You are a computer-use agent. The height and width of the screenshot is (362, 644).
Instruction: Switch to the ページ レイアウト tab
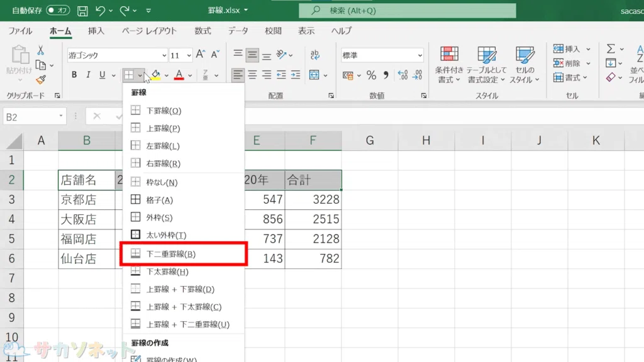click(x=149, y=31)
